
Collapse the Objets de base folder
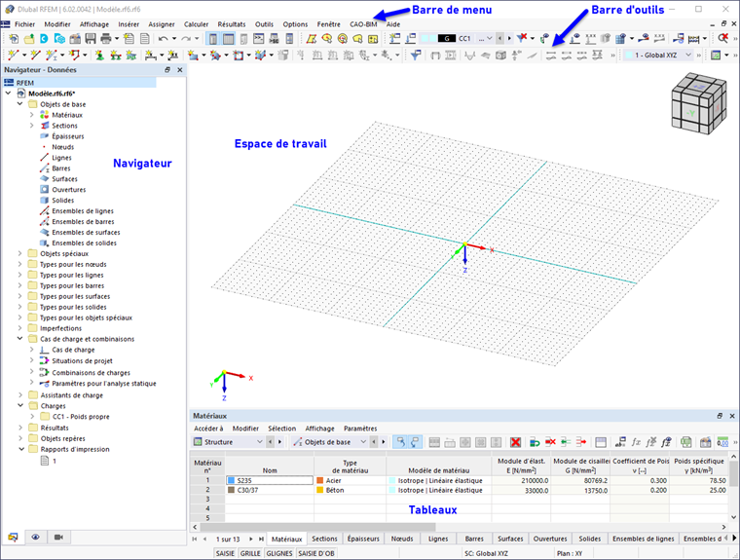coord(19,104)
